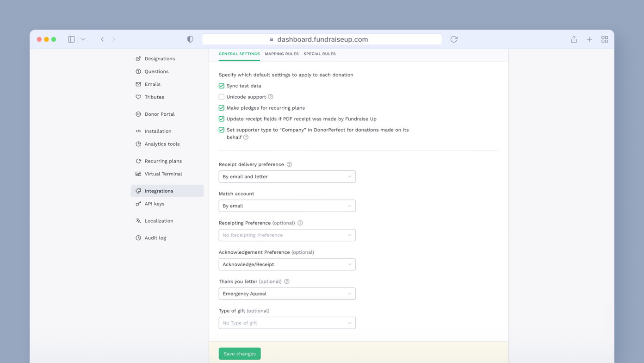The image size is (644, 363).
Task: Click the help icon next to Unicode support
Action: pyautogui.click(x=271, y=96)
